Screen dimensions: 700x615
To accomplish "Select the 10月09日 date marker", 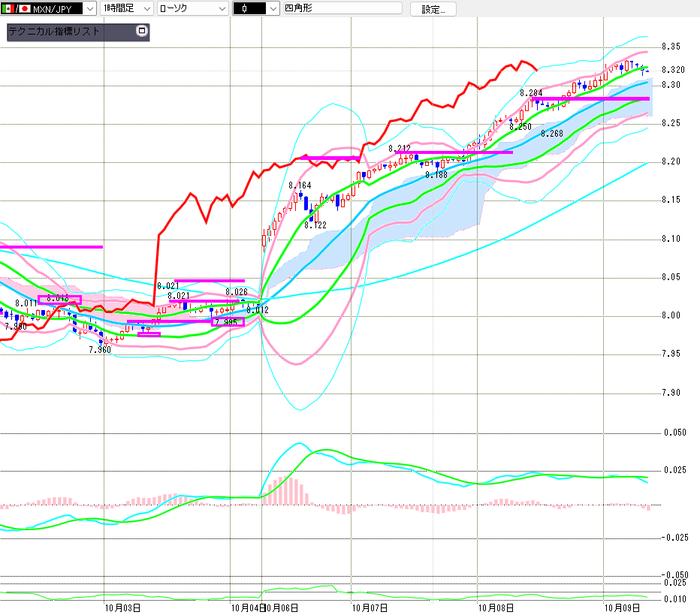I will (x=623, y=607).
